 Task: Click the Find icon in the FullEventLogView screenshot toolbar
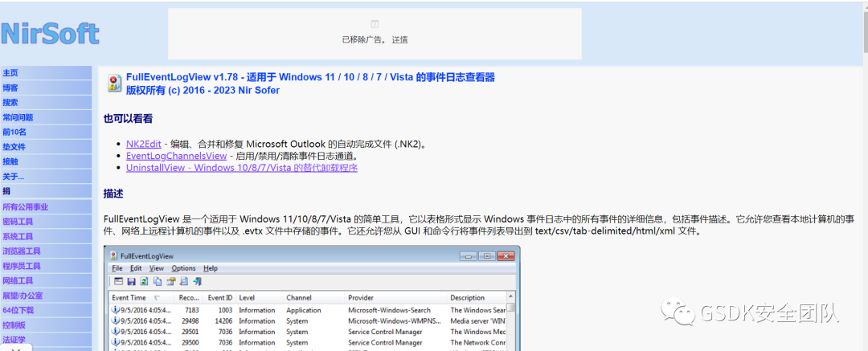(184, 281)
